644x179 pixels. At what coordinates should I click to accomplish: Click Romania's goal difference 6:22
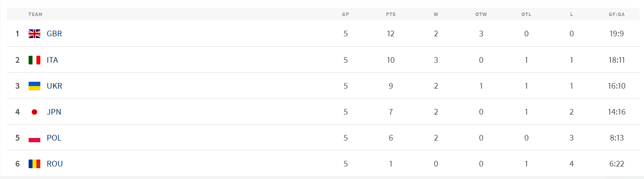[x=616, y=164]
